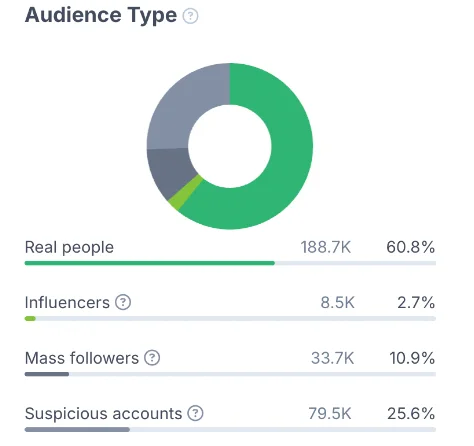Click the Mass followers question mark icon

[x=152, y=358]
